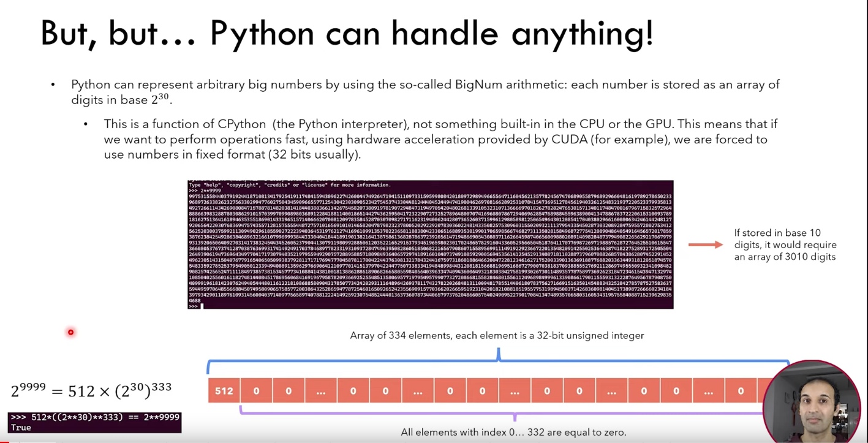Click the slide title about Python
The height and width of the screenshot is (443, 868).
[x=347, y=33]
